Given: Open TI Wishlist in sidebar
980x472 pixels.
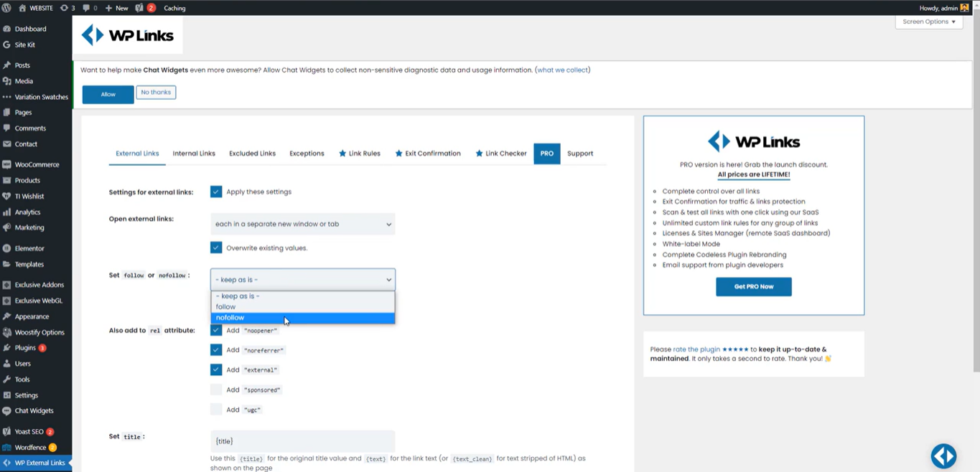Looking at the screenshot, I should 29,196.
